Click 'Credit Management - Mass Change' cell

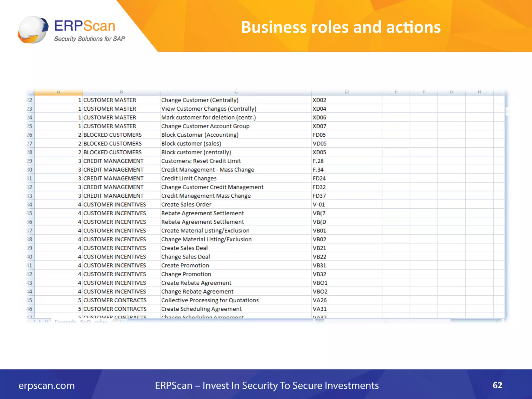[236, 170]
